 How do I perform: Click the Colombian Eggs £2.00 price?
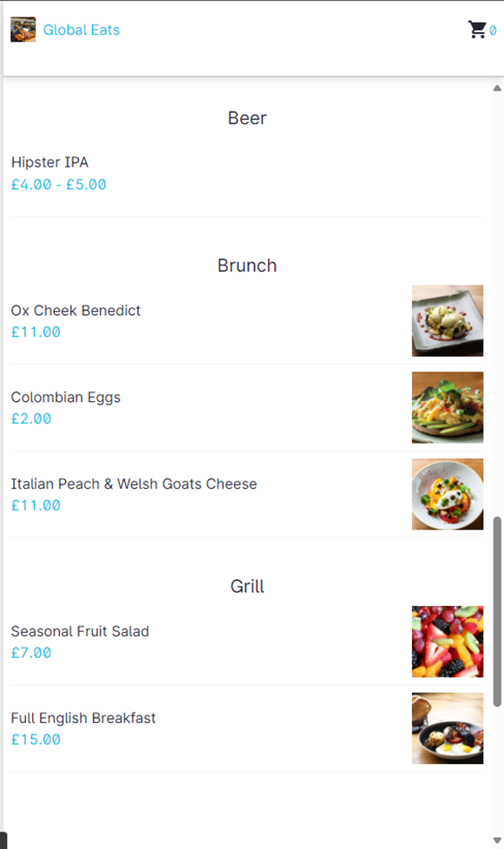click(31, 418)
